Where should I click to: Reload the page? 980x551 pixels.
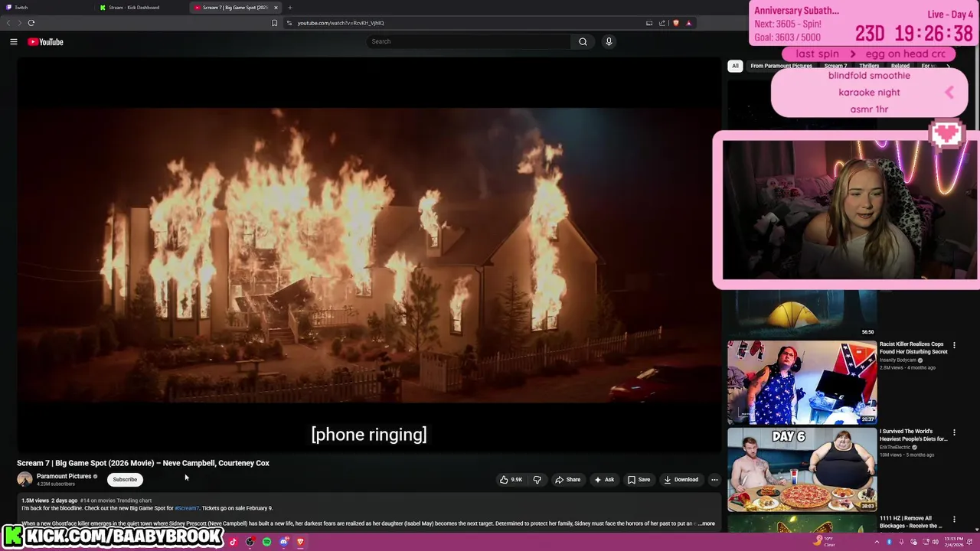pos(31,23)
